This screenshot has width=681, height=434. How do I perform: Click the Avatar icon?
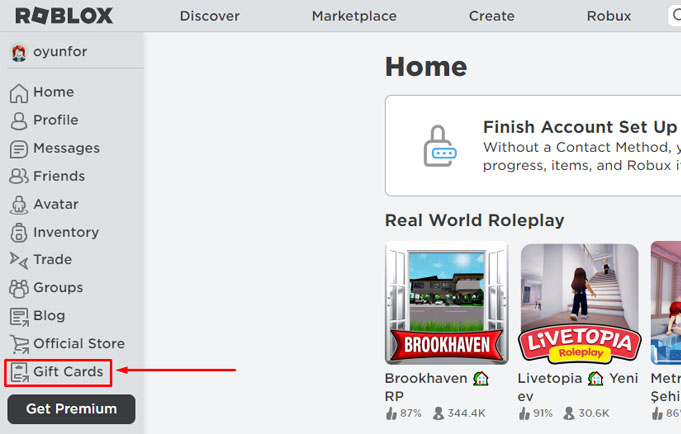pyautogui.click(x=19, y=205)
